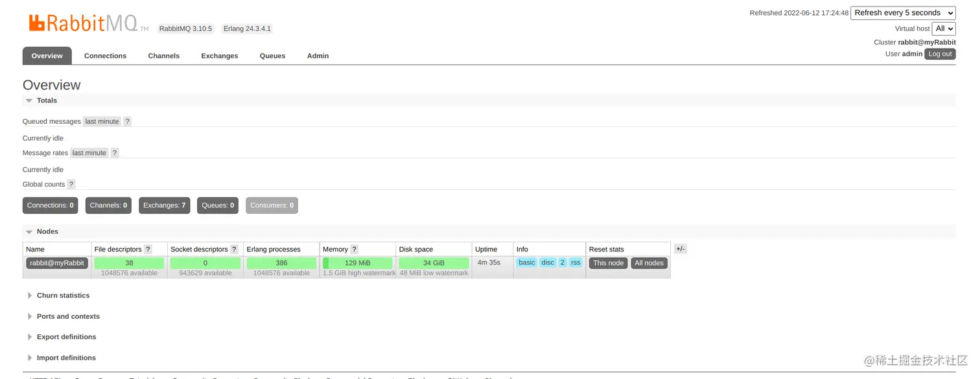Click the basic info tag
The height and width of the screenshot is (379, 980).
click(527, 262)
